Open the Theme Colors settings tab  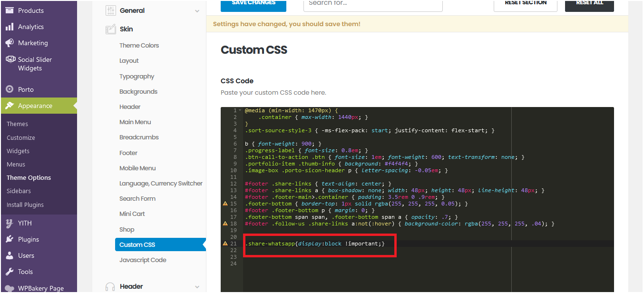click(139, 46)
